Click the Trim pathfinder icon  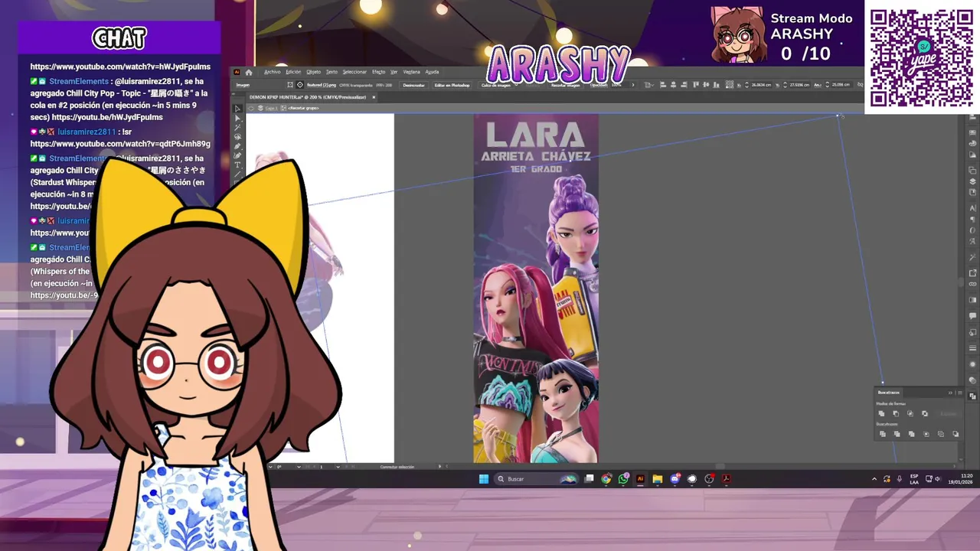[x=897, y=434]
